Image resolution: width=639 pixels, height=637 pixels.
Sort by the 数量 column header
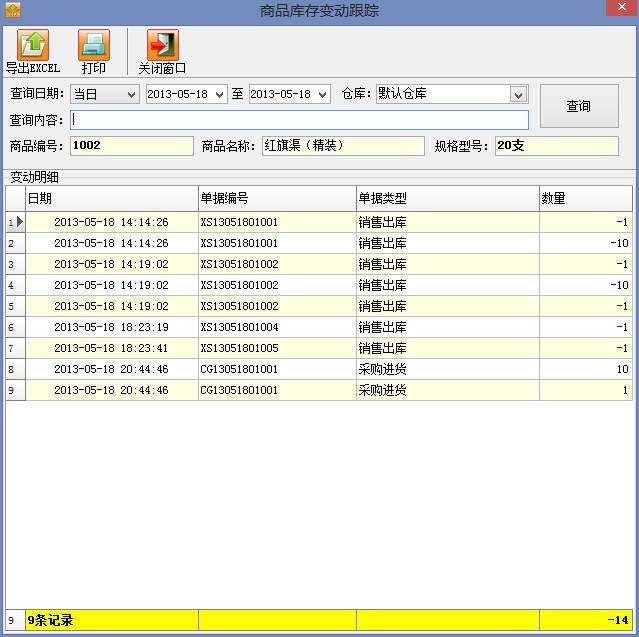(586, 198)
